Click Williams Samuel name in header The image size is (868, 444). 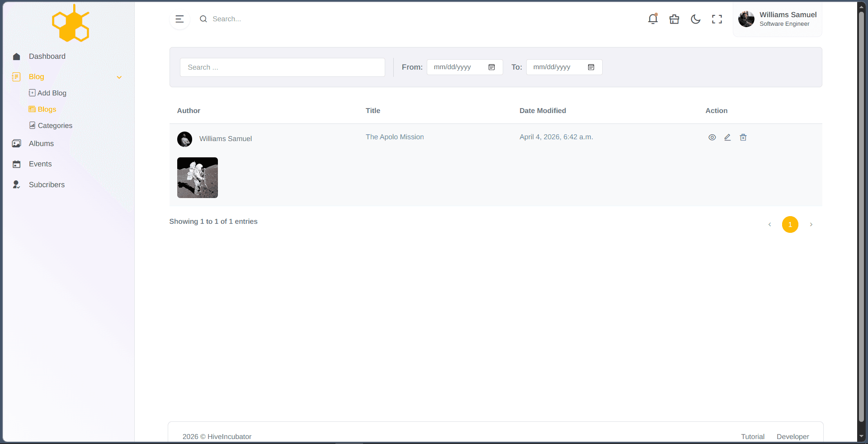click(x=788, y=15)
